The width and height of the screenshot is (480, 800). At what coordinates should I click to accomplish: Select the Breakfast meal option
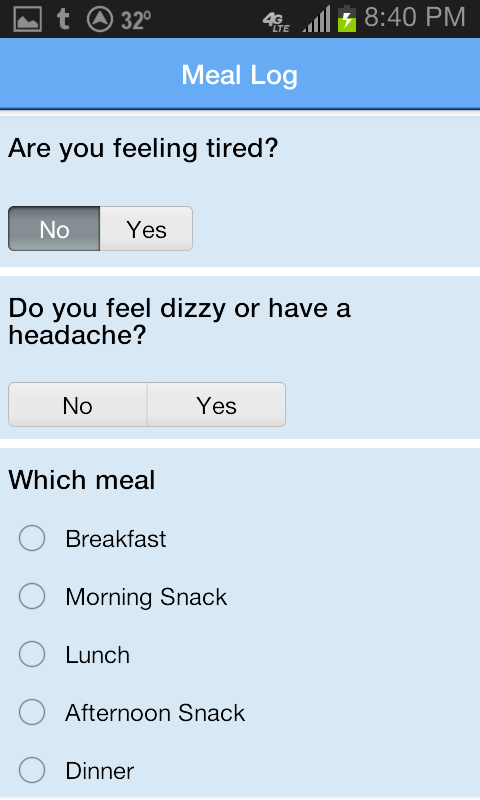93,539
